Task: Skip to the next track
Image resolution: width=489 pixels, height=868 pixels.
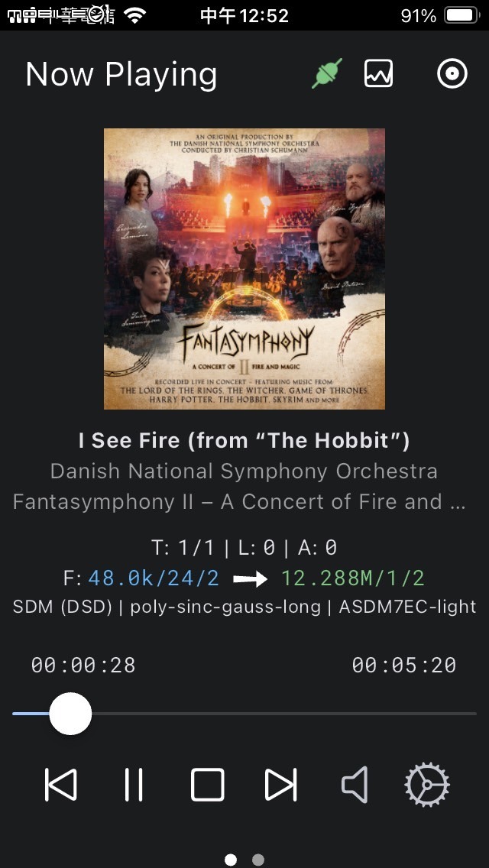Action: pos(280,785)
